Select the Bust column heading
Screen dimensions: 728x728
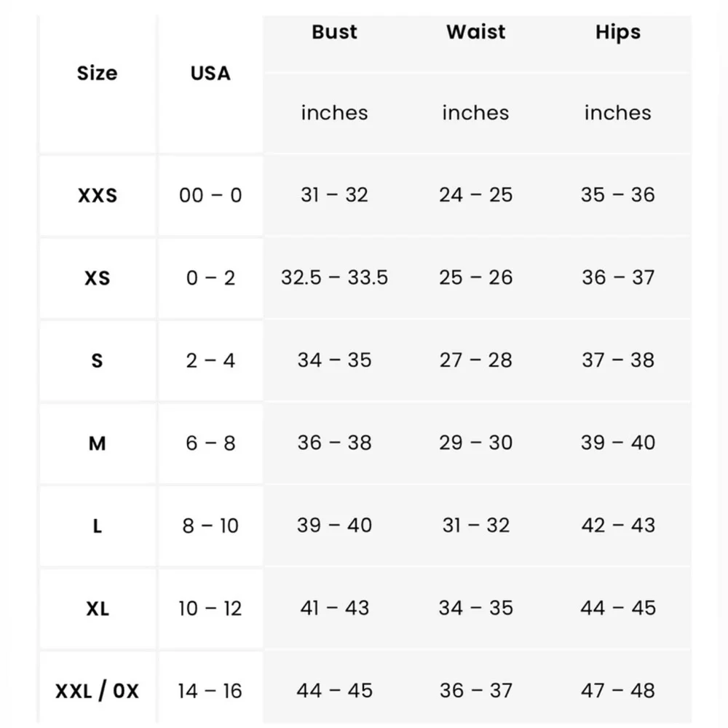tap(334, 33)
